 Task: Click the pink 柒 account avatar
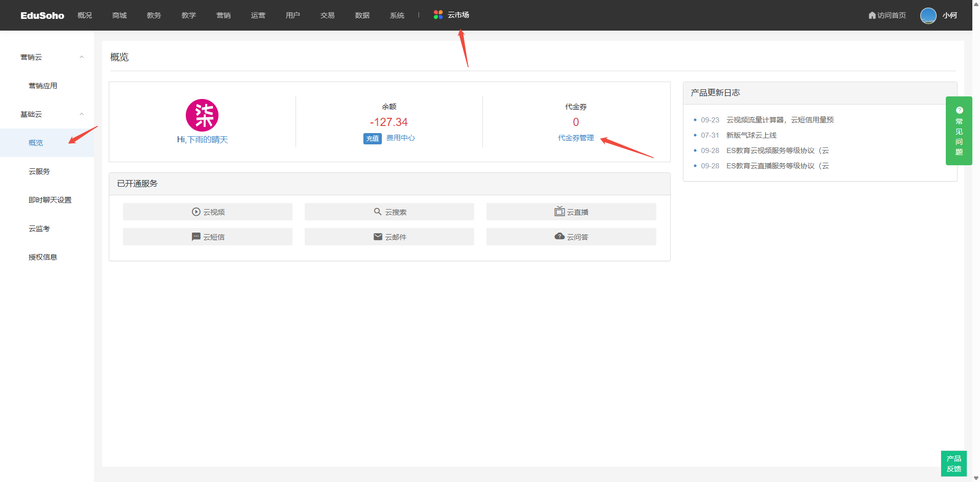(202, 115)
